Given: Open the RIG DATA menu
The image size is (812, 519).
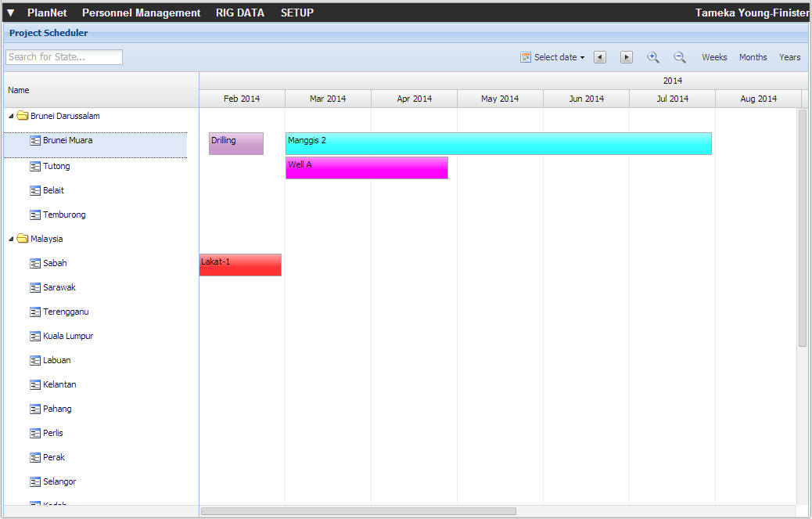Looking at the screenshot, I should click(x=239, y=13).
